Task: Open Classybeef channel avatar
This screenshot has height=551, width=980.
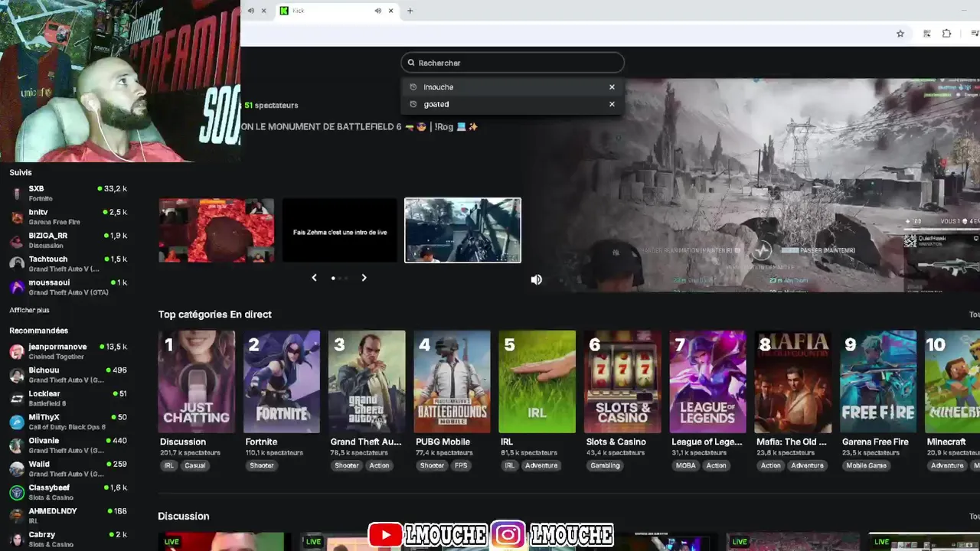Action: pos(17,492)
